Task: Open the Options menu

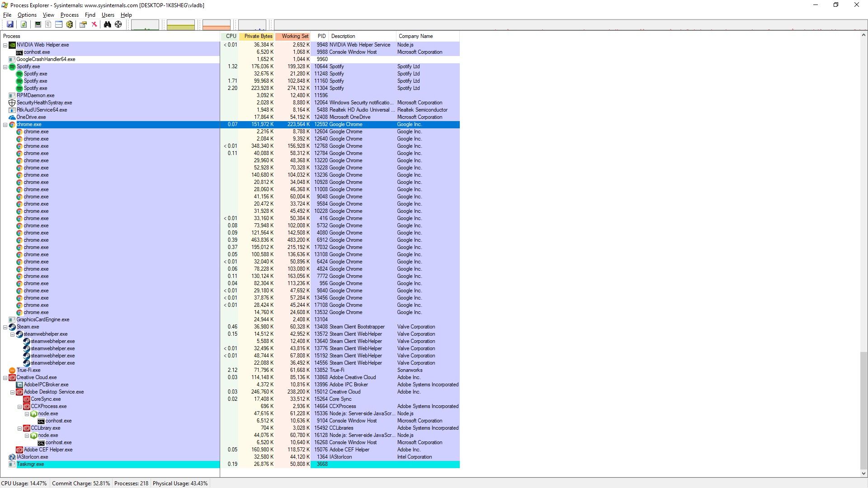Action: 27,15
